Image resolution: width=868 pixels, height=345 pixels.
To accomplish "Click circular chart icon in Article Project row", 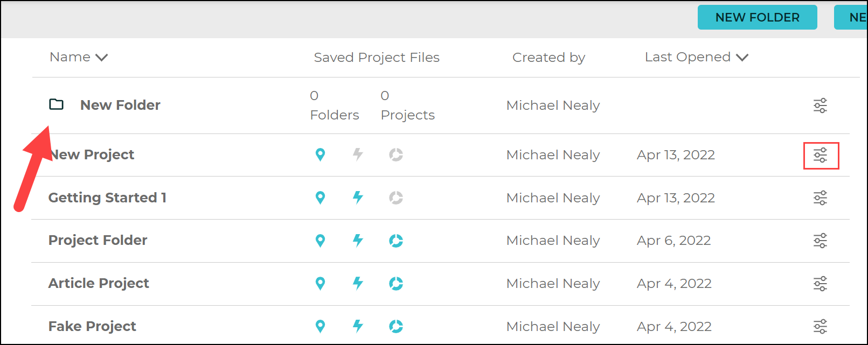I will [x=396, y=284].
